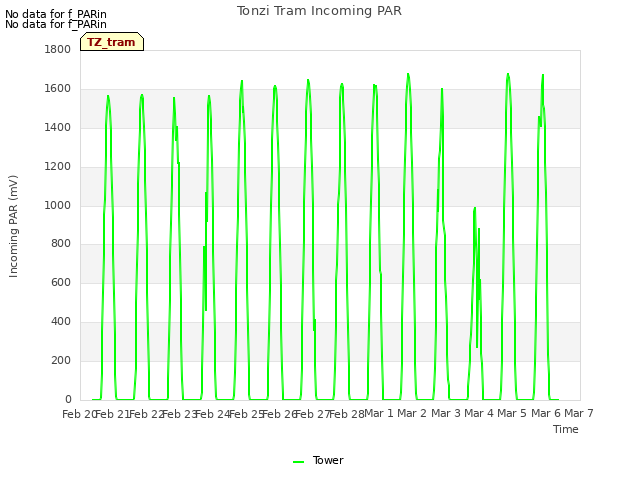Click the Mar 6 x-axis date label
This screenshot has height=480, width=640.
546,413
